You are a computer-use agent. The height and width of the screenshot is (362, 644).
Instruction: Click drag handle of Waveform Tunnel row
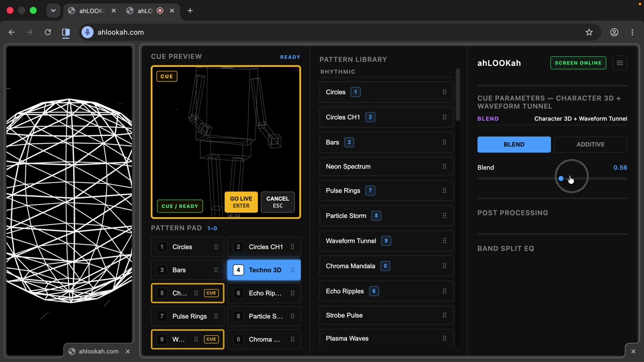[x=444, y=241]
